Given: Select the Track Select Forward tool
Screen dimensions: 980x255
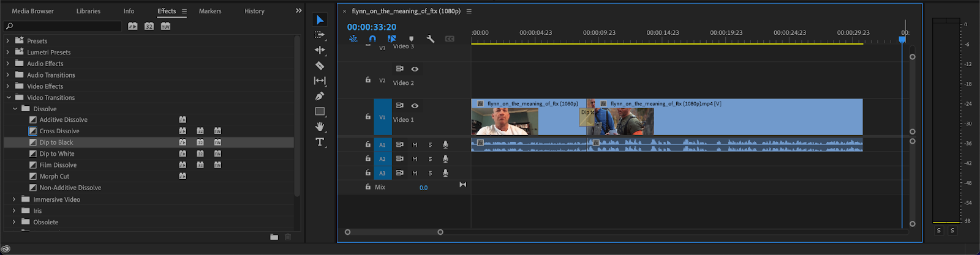Looking at the screenshot, I should pos(320,35).
